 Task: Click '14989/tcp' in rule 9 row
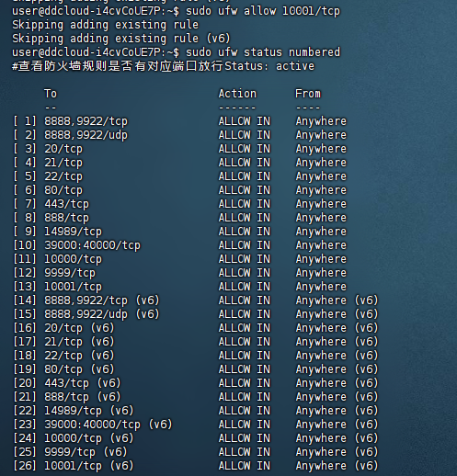pos(73,232)
